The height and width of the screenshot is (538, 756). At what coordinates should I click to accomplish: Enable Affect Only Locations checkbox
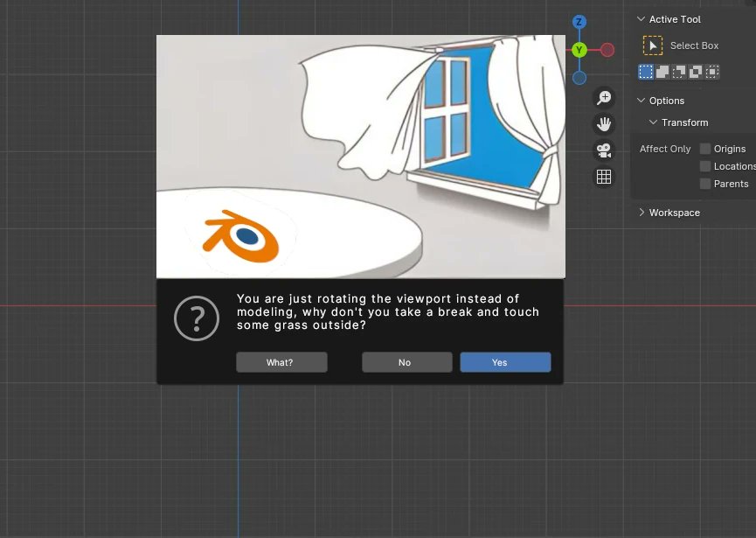[705, 166]
